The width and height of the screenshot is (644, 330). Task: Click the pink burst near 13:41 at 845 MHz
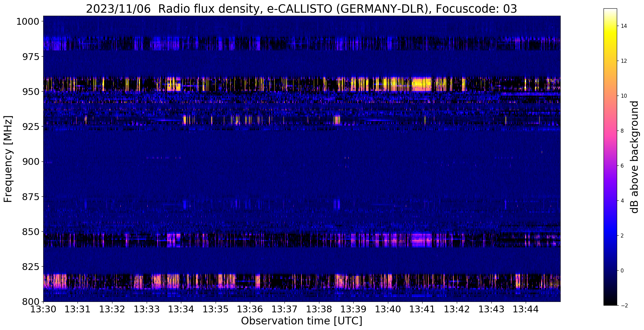pyautogui.click(x=422, y=240)
